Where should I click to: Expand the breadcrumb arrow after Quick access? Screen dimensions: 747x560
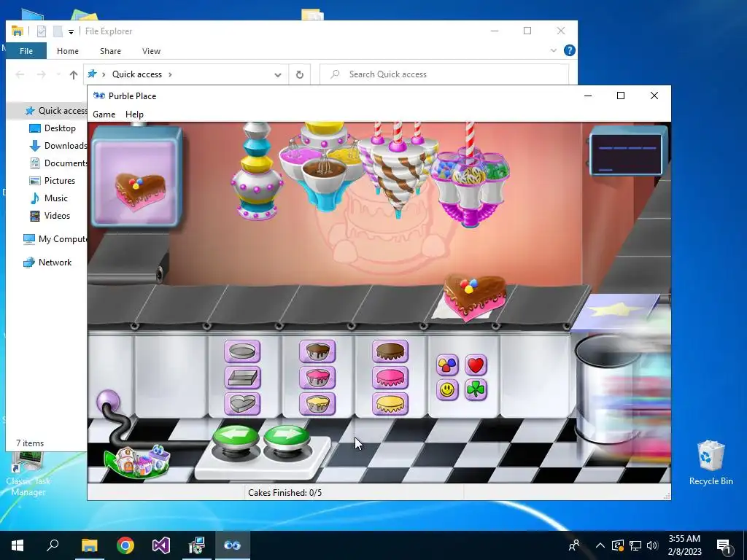tap(170, 75)
